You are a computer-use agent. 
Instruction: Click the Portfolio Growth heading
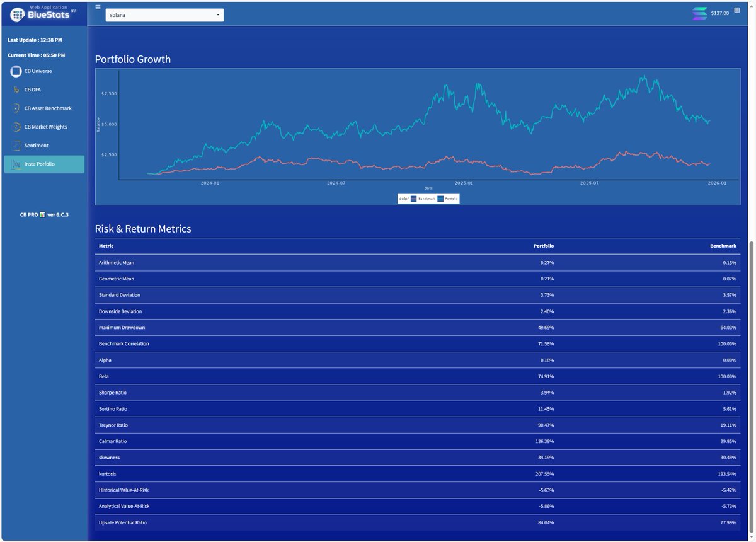tap(133, 59)
